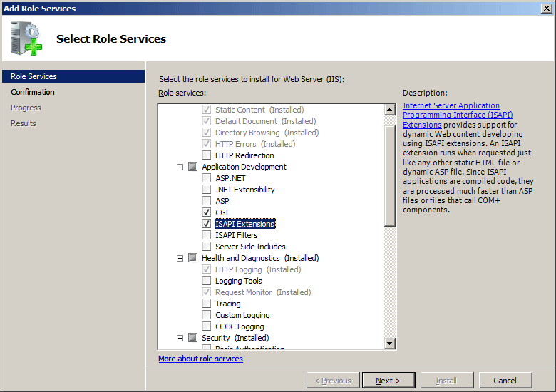Check the ASP checkbox
Viewport: 556px width, 392px height.
coord(207,200)
